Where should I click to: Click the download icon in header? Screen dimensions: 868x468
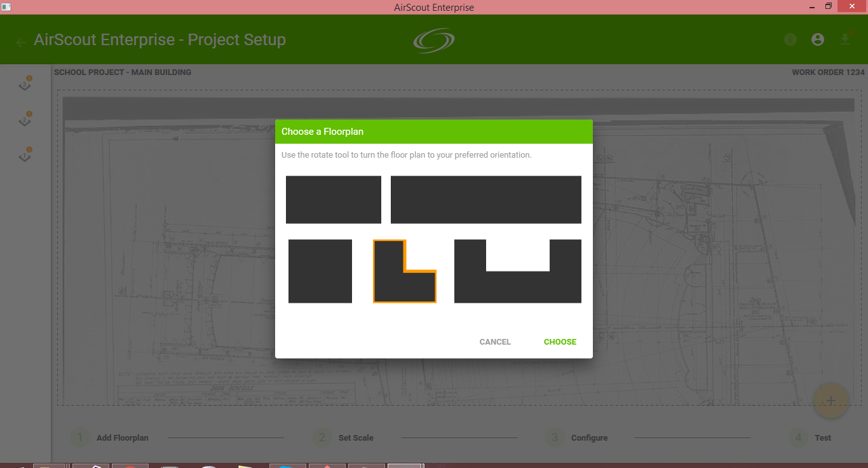click(845, 39)
